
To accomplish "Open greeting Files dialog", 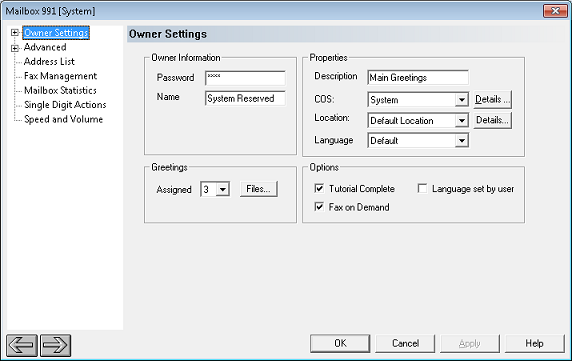I will (x=259, y=189).
